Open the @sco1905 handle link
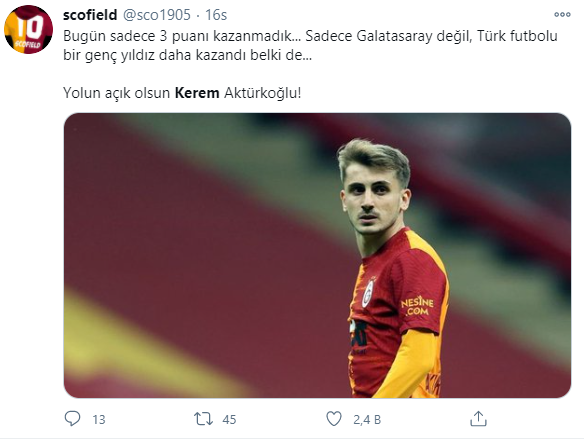The width and height of the screenshot is (584, 440). click(157, 15)
